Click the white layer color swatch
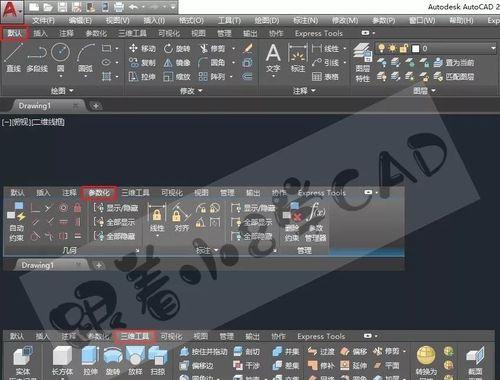 pyautogui.click(x=416, y=49)
